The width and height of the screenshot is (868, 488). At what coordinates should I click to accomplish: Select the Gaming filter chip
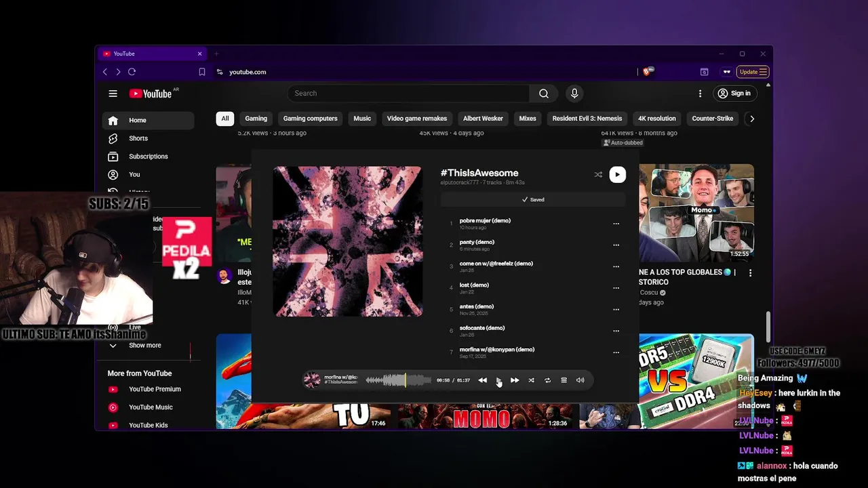(x=256, y=119)
